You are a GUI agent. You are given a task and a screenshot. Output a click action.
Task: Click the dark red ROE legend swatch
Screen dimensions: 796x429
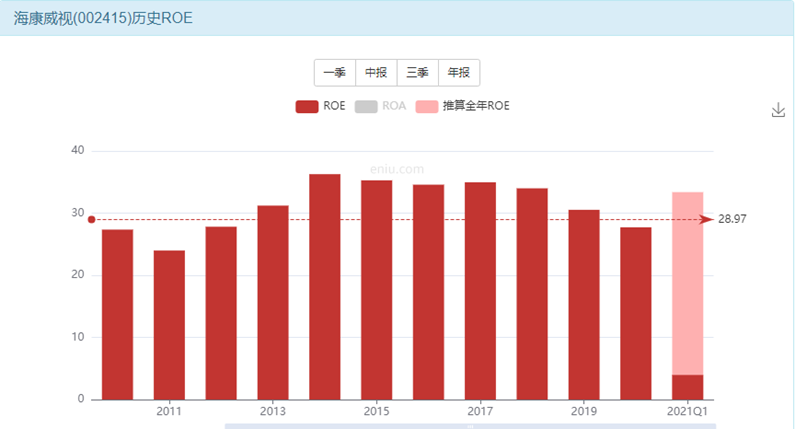(307, 107)
